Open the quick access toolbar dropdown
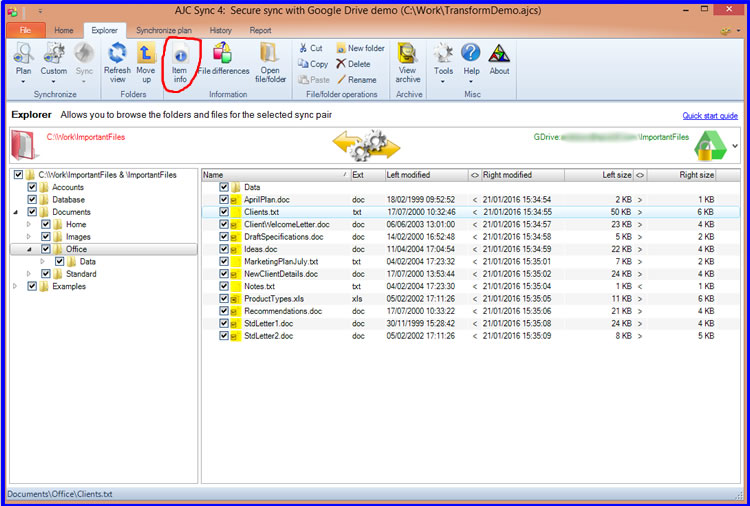Viewport: 750px width, 506px height. [40, 11]
